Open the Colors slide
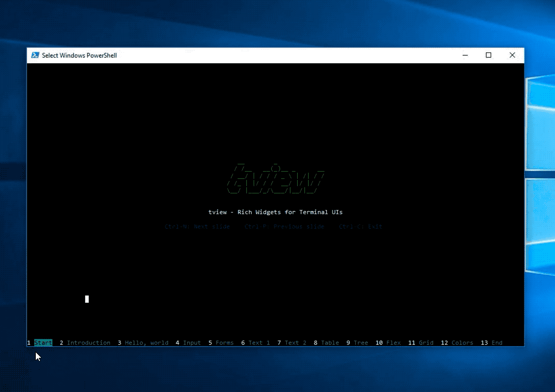The height and width of the screenshot is (392, 555). 462,342
